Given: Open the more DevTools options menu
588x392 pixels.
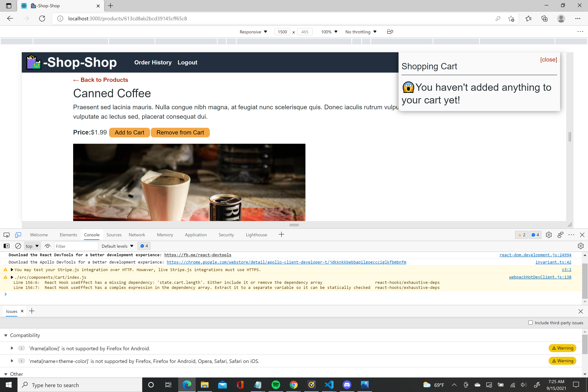Looking at the screenshot, I should 571,235.
